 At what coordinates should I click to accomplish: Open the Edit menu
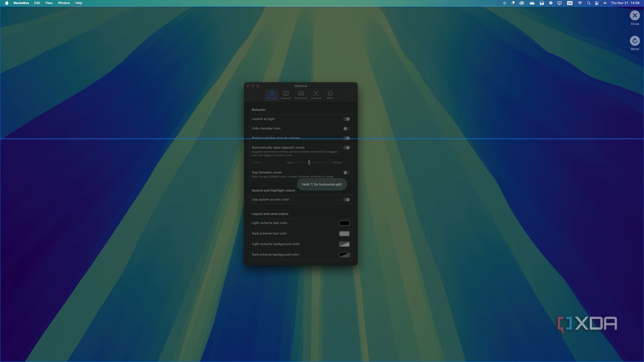[37, 3]
